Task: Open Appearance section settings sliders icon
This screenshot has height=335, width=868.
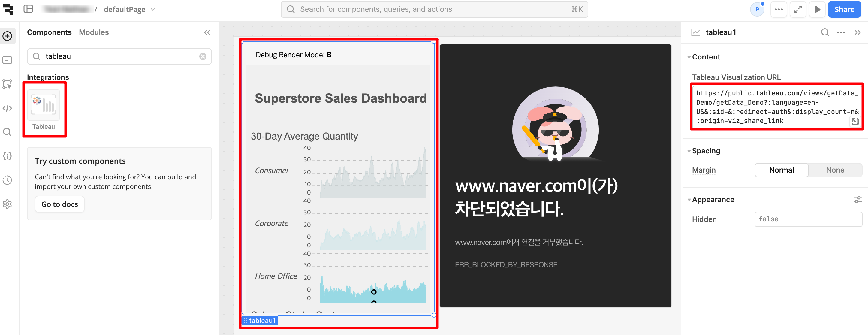Action: [x=858, y=200]
